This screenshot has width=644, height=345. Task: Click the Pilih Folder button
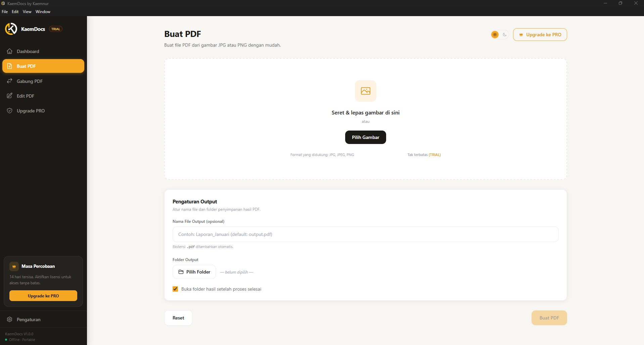coord(194,272)
